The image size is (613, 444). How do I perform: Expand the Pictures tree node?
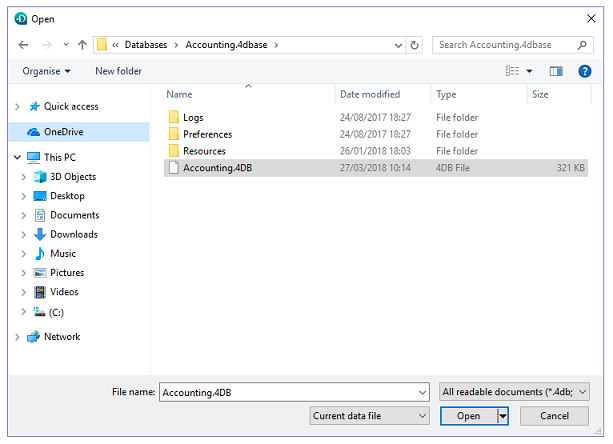pos(23,272)
